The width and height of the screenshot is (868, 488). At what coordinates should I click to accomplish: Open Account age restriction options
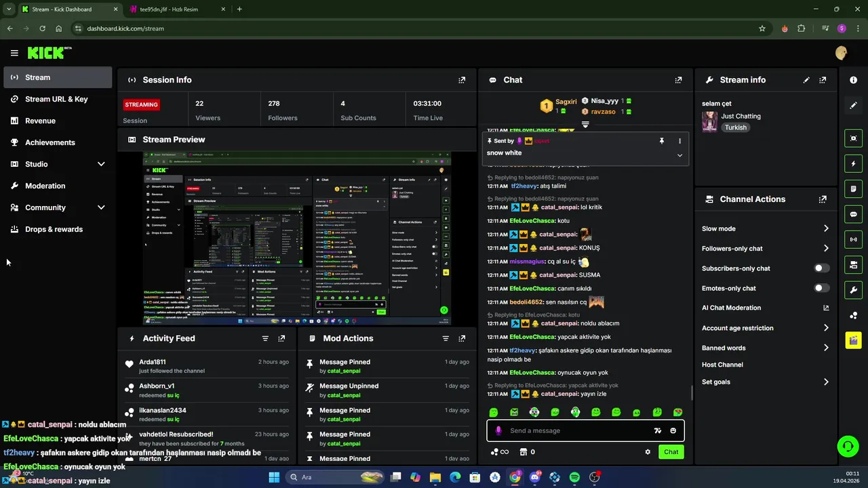765,328
